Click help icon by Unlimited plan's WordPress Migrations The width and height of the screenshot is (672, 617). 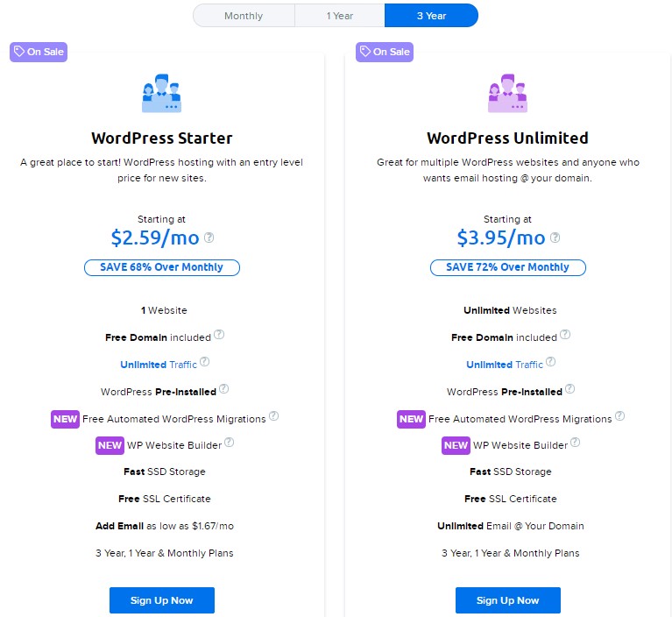(x=620, y=416)
